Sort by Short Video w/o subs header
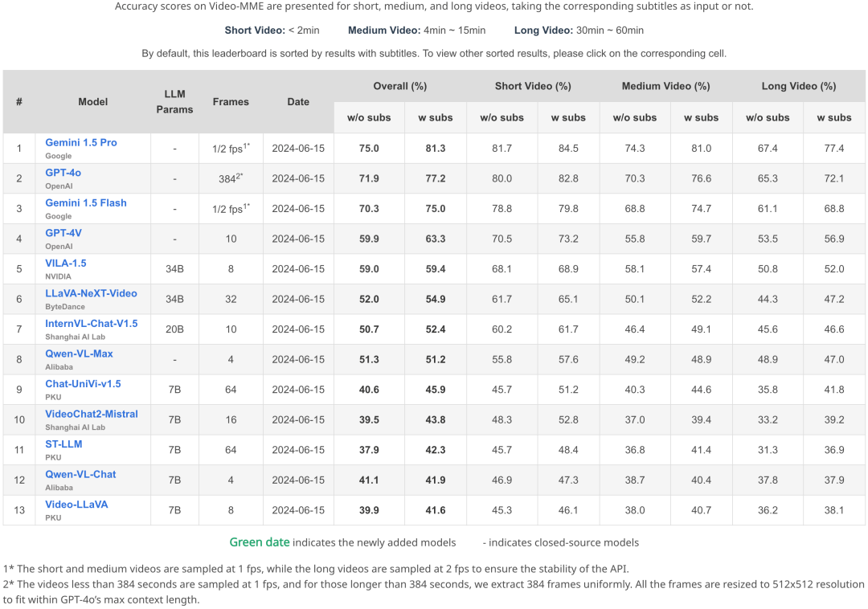The image size is (868, 609). click(502, 117)
